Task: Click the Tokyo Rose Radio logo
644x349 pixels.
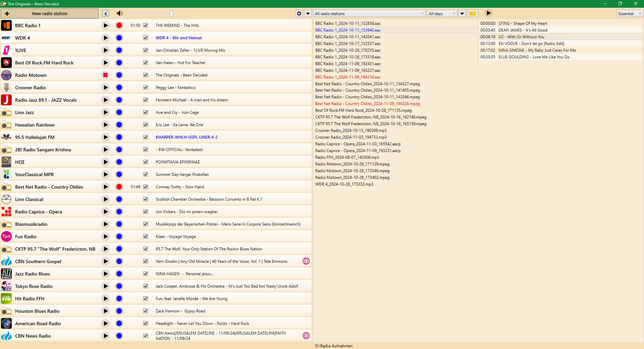Action: click(6, 286)
